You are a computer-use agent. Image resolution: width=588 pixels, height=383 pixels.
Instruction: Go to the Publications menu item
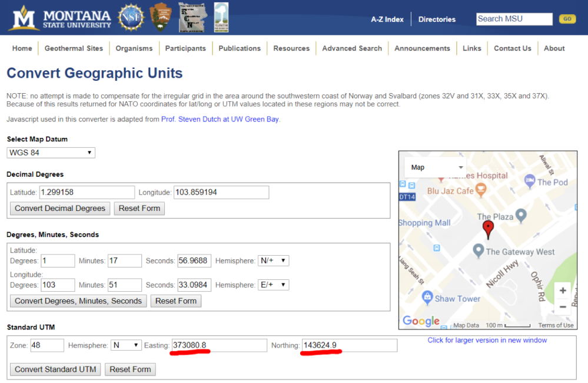click(x=240, y=48)
